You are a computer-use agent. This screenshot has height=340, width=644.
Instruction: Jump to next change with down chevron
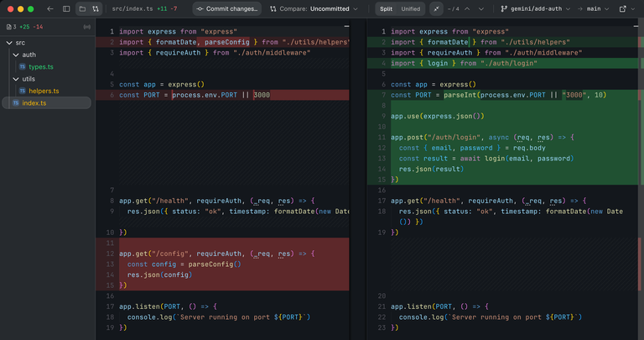[x=481, y=8]
